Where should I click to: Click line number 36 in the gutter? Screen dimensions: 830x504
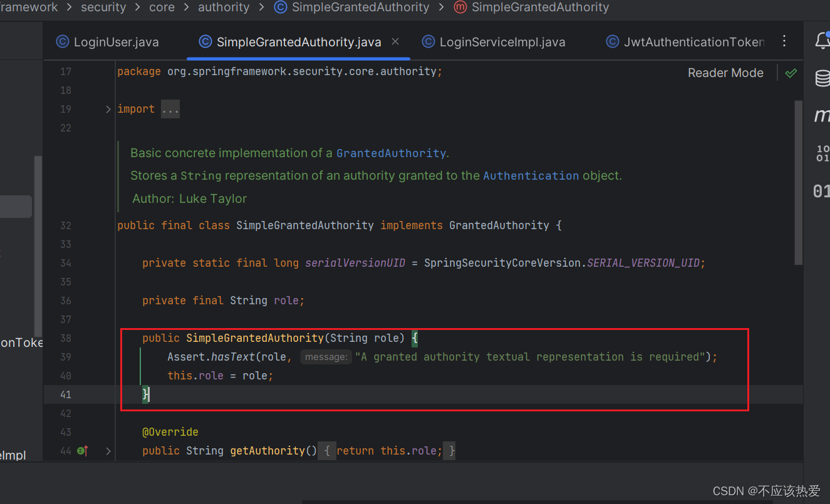click(66, 301)
